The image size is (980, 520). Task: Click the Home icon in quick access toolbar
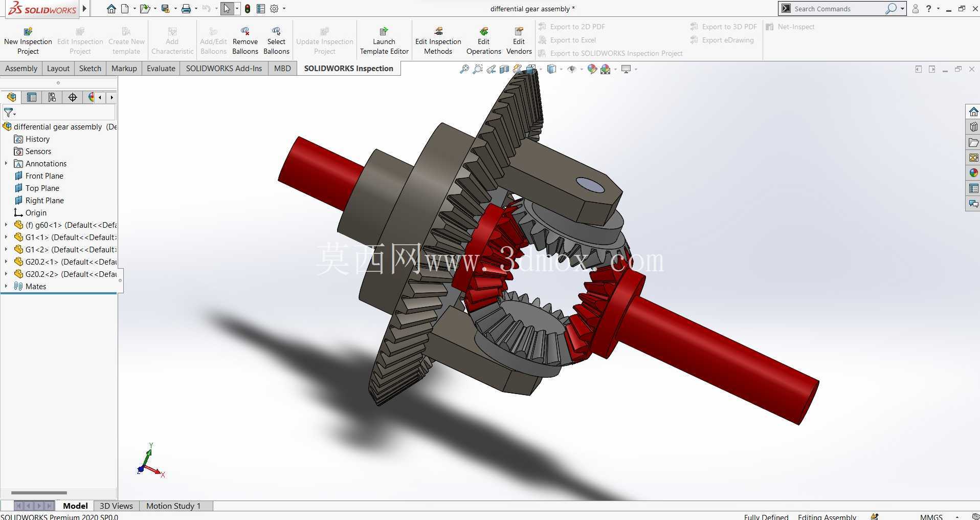[x=111, y=9]
